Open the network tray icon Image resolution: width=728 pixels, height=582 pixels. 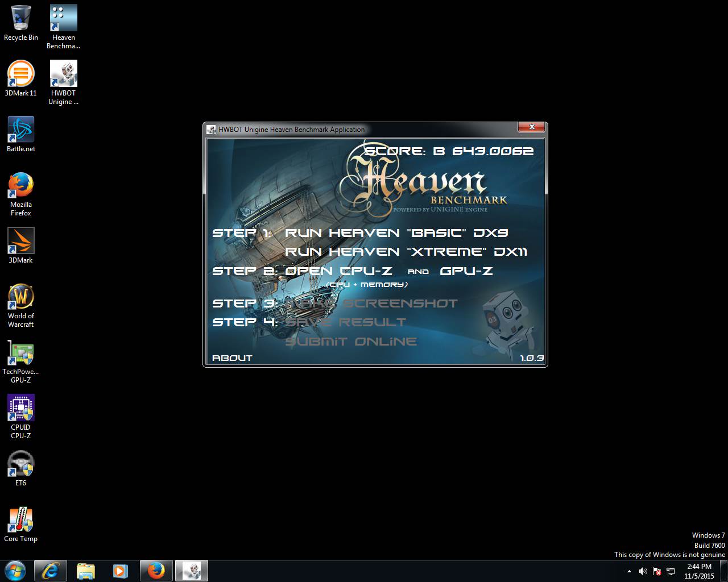tap(671, 571)
